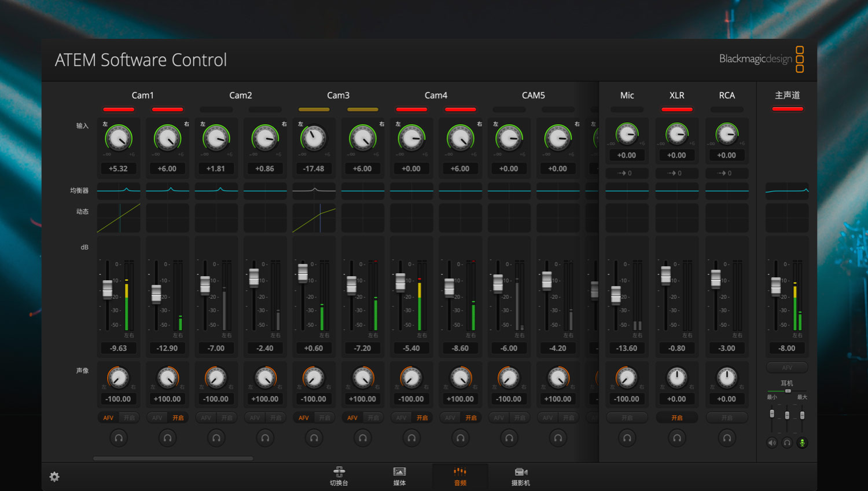Screen dimensions: 868x491
Task: Click the speaker icon near headphone controls
Action: click(x=772, y=442)
